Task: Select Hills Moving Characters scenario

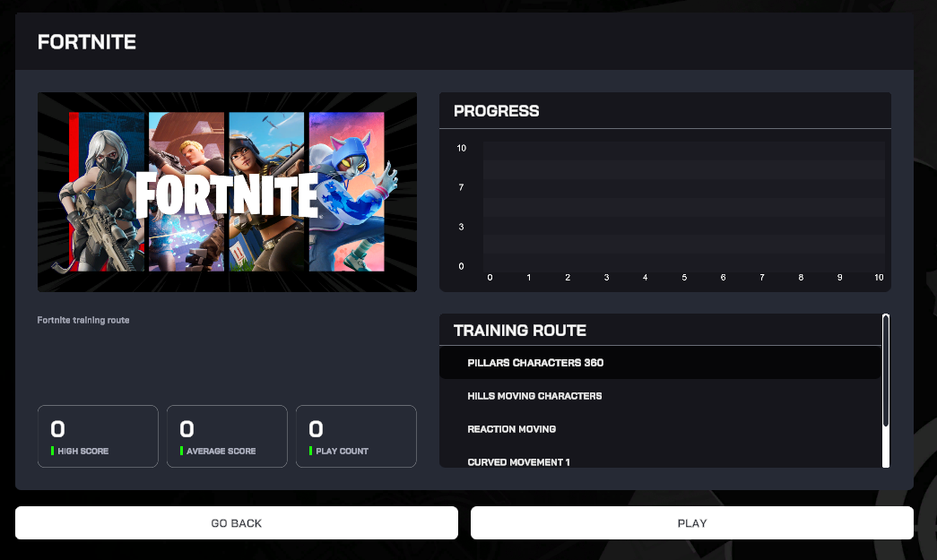Action: (660, 396)
